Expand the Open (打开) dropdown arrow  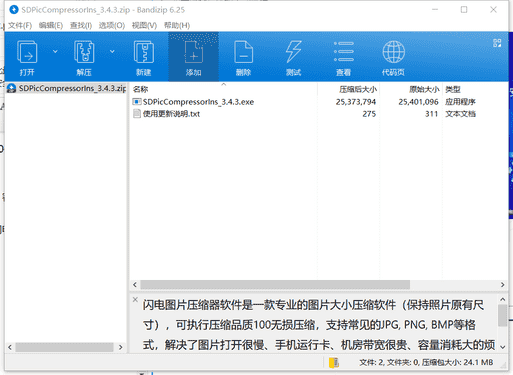point(55,51)
